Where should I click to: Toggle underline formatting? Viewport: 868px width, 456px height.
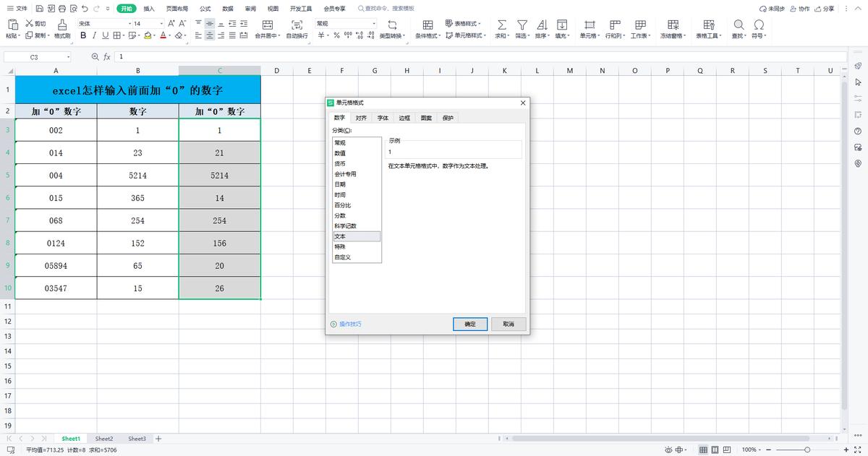coord(106,35)
